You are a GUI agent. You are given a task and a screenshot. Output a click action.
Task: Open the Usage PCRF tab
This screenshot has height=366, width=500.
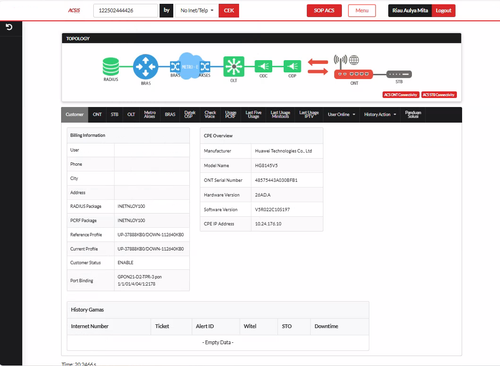230,114
